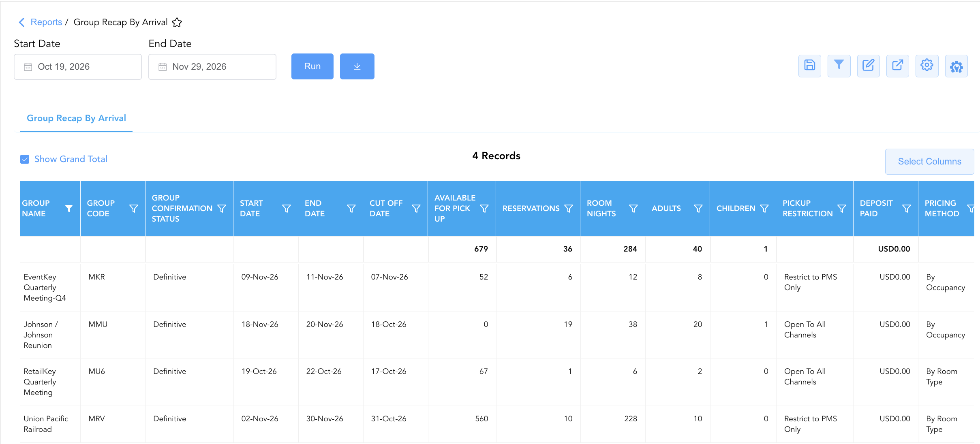Open the funnel filter icon in toolbar
This screenshot has width=980, height=444.
point(839,66)
